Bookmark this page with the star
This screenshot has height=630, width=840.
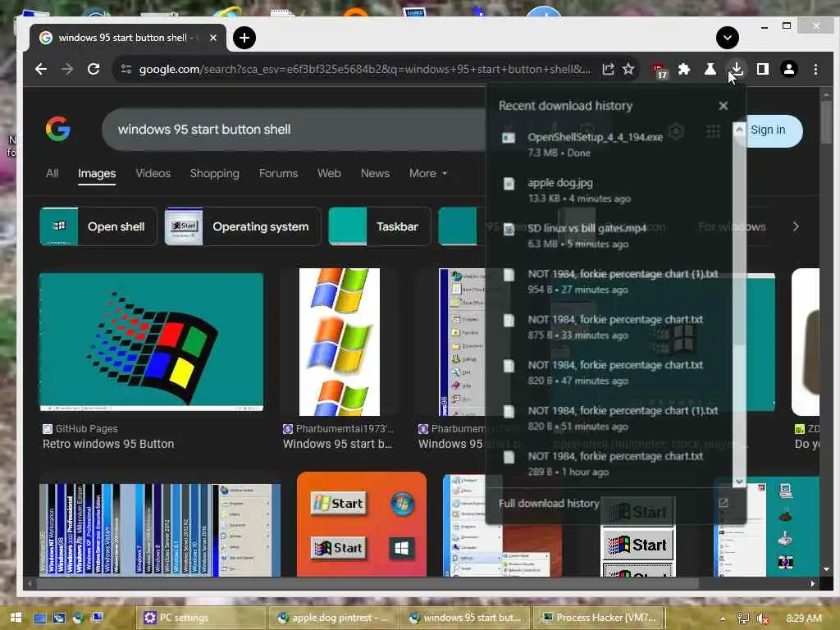tap(628, 69)
